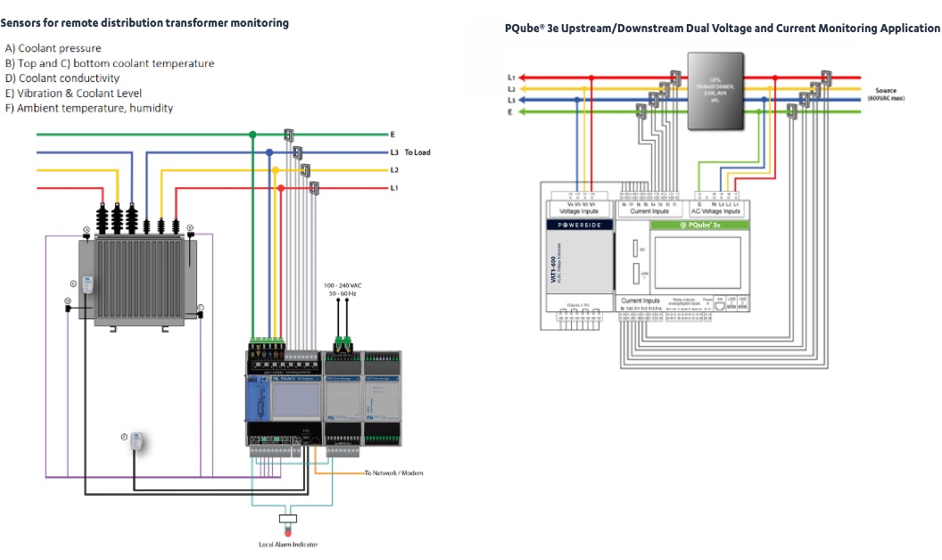The height and width of the screenshot is (560, 942).
Task: Click the POWERSIDE brand logo
Action: point(580,225)
